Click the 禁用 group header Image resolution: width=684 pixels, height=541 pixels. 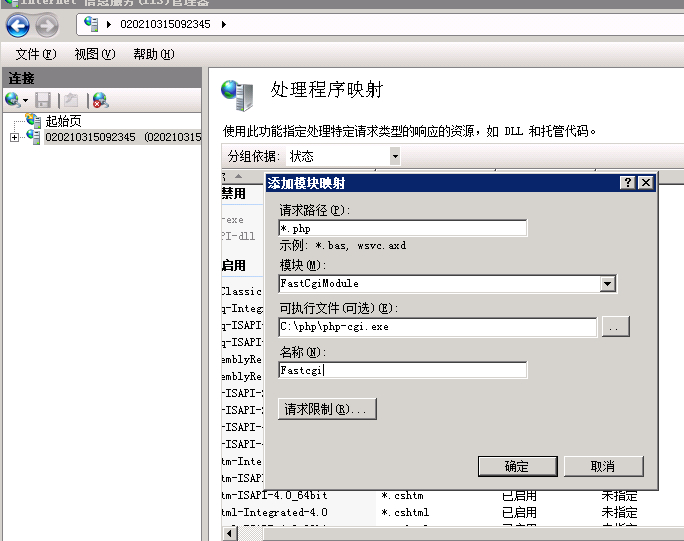click(x=234, y=193)
